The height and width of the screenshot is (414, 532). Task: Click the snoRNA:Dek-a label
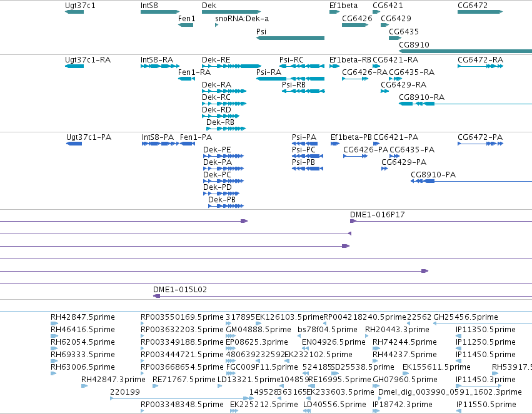[242, 19]
